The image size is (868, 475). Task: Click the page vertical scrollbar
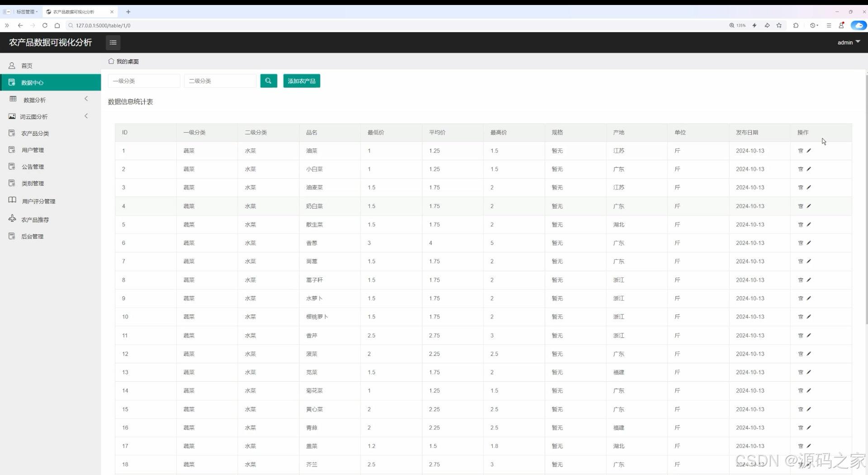pos(866,199)
